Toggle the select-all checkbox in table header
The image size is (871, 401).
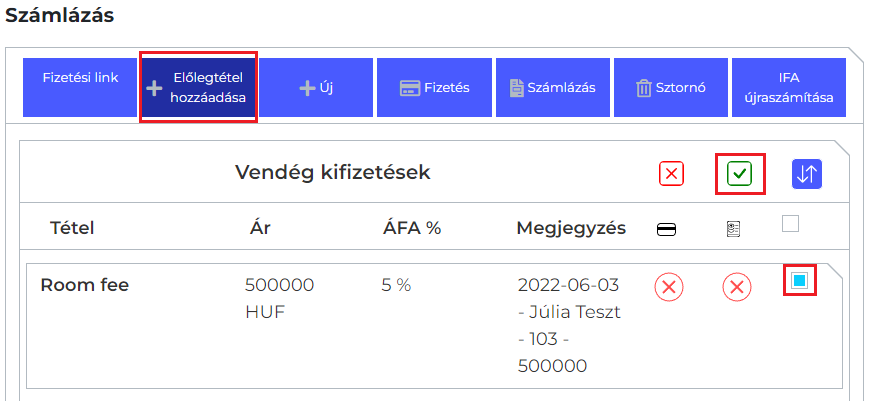[790, 225]
